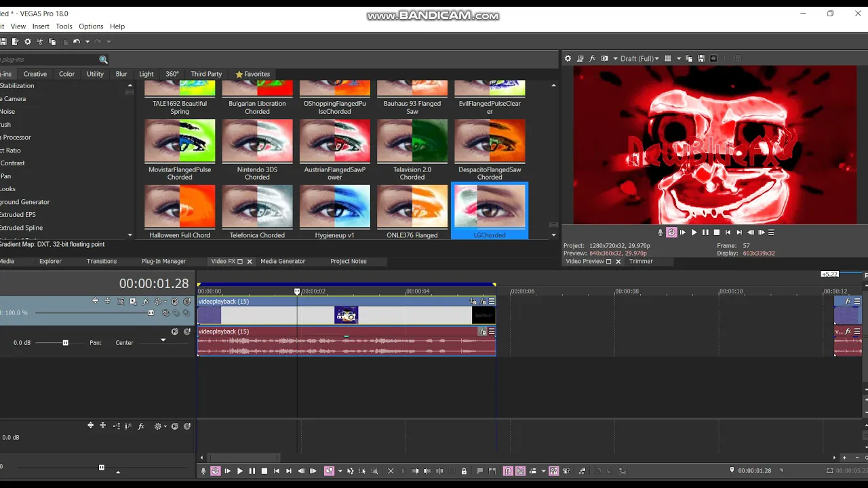
Task: Switch to the Trimmer tab
Action: (x=641, y=262)
